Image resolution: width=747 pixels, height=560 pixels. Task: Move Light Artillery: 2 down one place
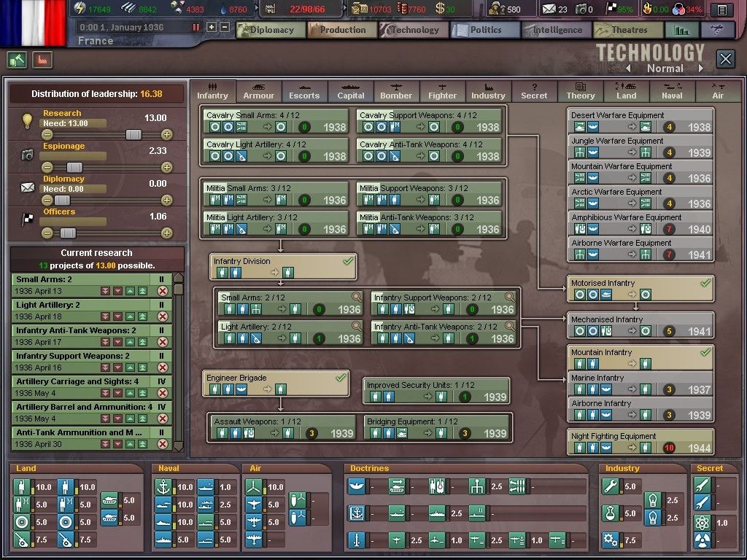[x=117, y=316]
